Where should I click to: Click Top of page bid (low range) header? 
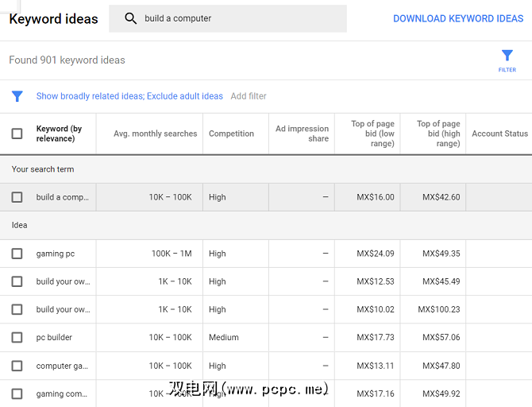[x=372, y=134]
